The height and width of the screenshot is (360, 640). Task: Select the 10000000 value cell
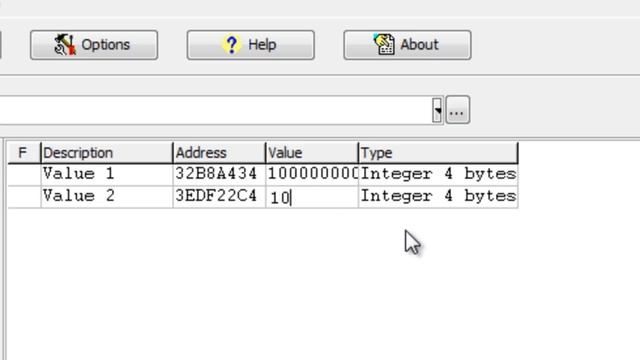(x=312, y=174)
